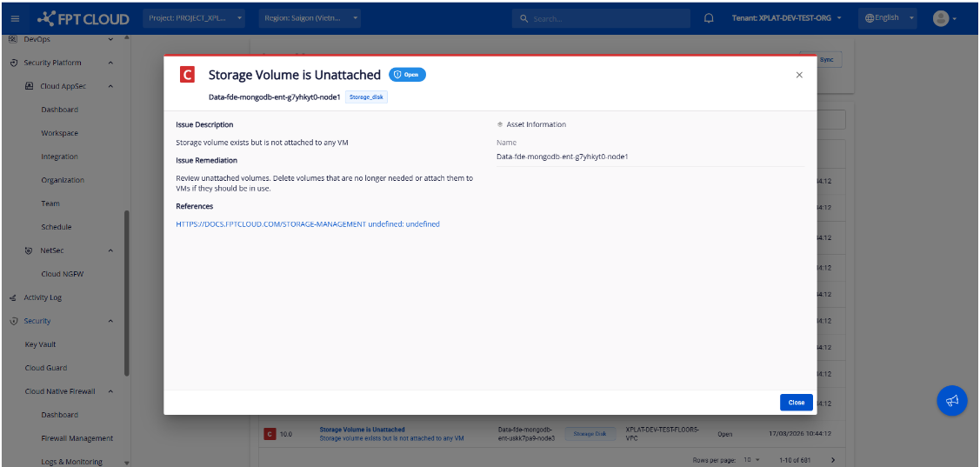Click the user avatar icon
Screen dimensions: 980x467
pos(941,18)
